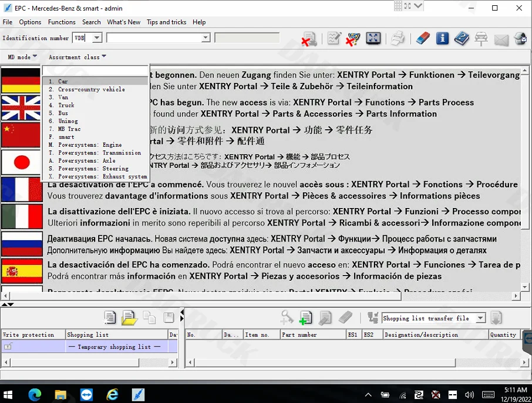The image size is (532, 403).
Task: Click the shopping list eraser icon
Action: [345, 318]
